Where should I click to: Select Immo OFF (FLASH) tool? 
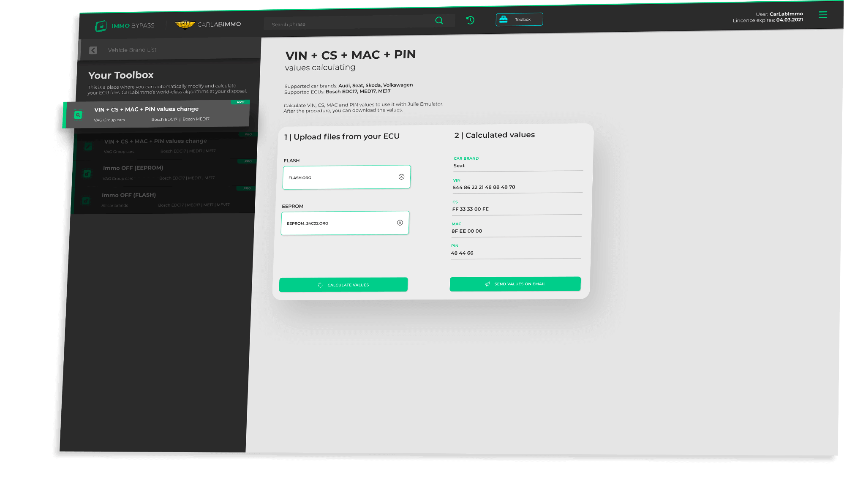tap(163, 200)
